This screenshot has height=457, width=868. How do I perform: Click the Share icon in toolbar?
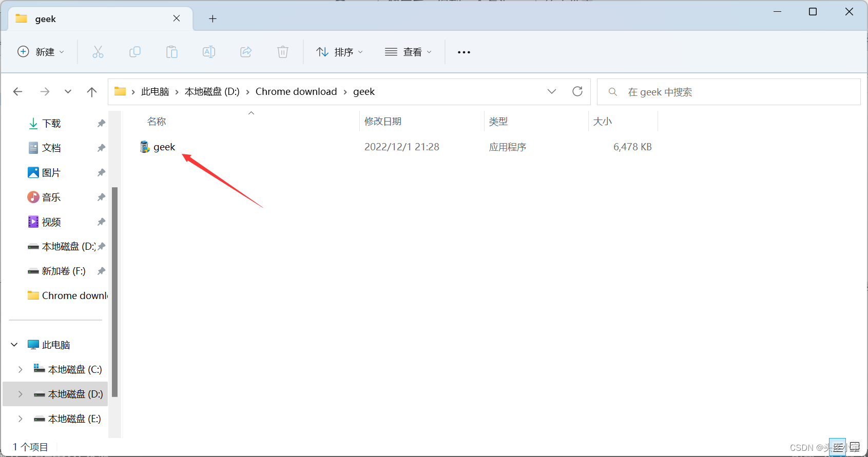click(x=246, y=52)
